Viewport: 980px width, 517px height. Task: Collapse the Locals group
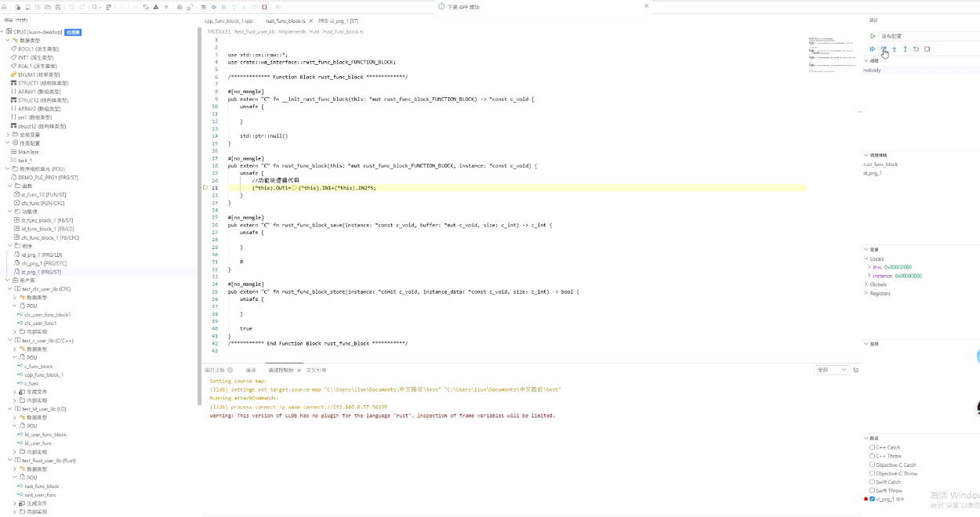pyautogui.click(x=867, y=258)
